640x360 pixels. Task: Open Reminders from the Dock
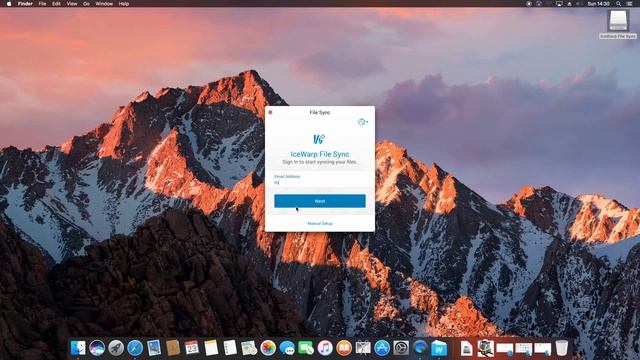point(230,348)
